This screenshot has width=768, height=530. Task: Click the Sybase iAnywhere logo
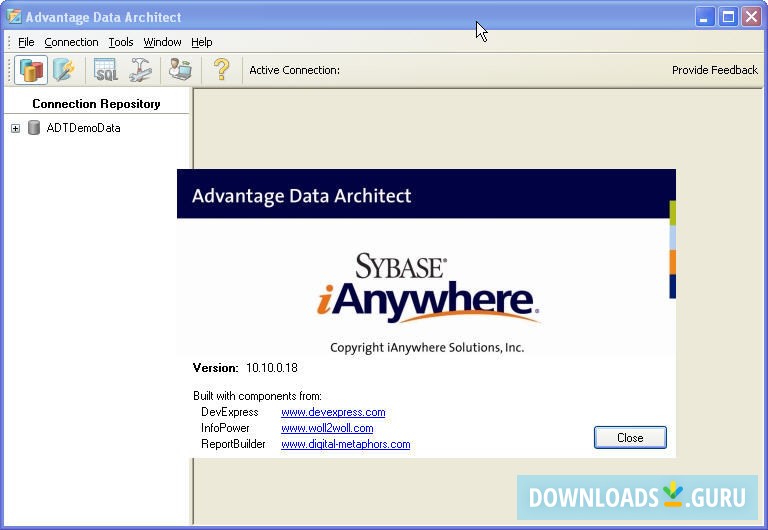pyautogui.click(x=428, y=288)
